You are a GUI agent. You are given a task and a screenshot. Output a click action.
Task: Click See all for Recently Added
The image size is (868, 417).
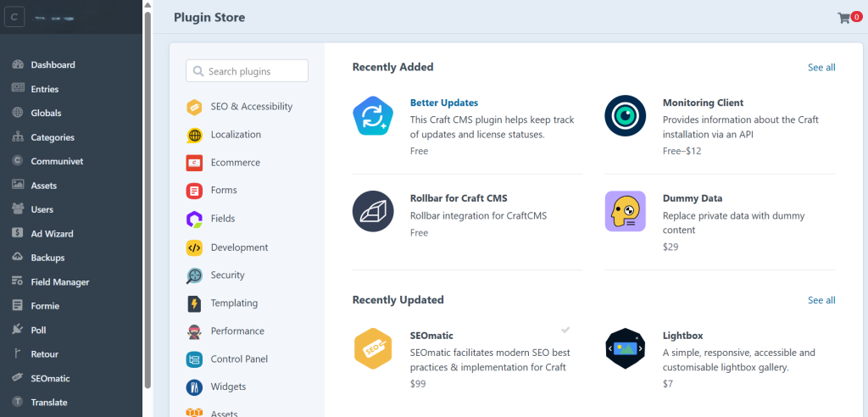pyautogui.click(x=821, y=67)
